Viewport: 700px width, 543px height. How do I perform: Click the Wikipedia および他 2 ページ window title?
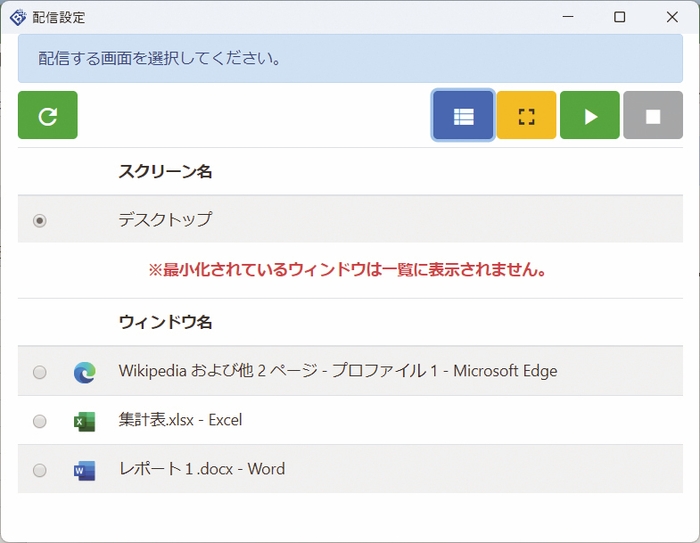click(x=337, y=371)
